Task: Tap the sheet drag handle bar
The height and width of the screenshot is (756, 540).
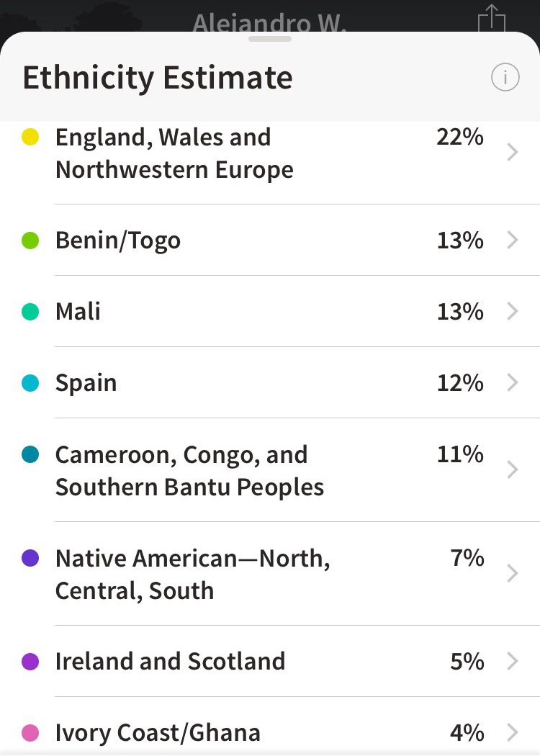Action: click(x=270, y=39)
